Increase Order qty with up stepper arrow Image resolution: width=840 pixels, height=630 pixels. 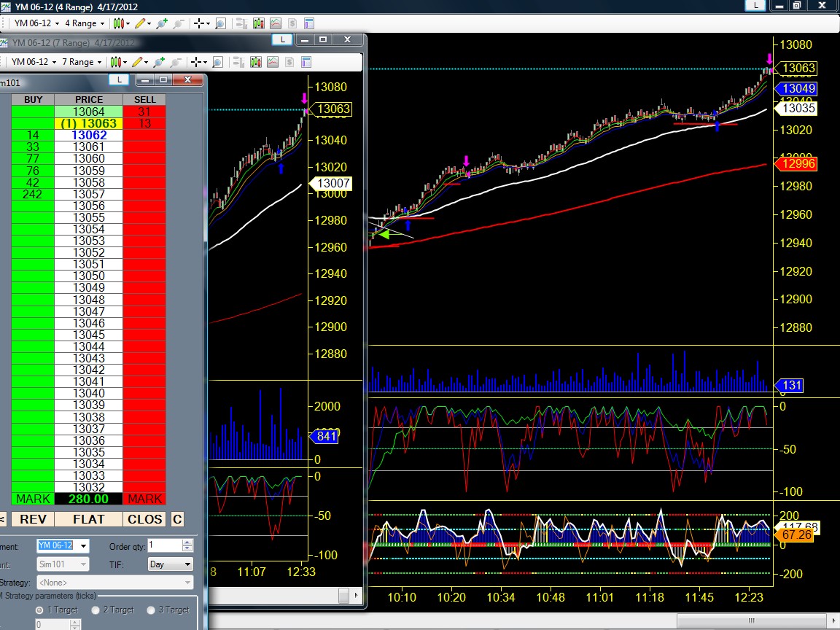[x=187, y=542]
